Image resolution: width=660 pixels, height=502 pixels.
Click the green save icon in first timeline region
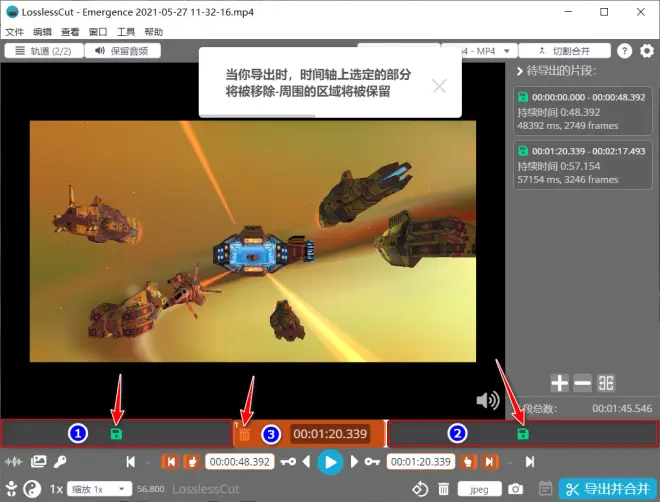pos(116,434)
